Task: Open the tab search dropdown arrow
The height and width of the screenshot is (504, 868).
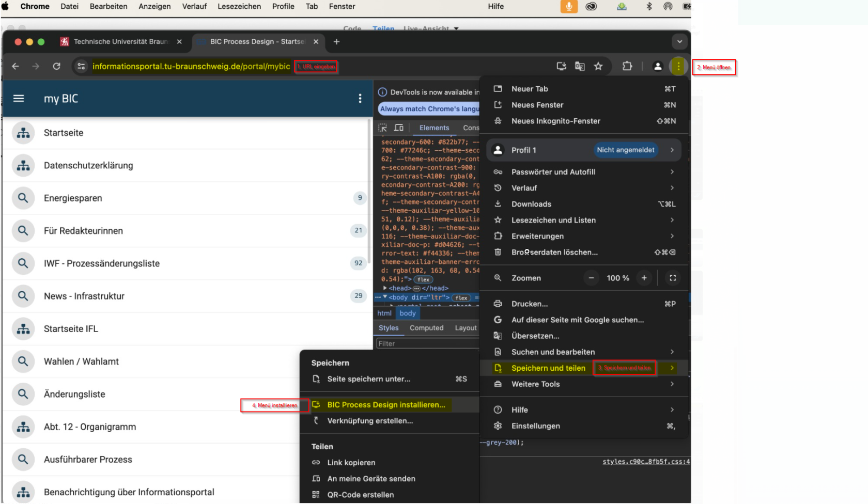Action: [x=679, y=41]
